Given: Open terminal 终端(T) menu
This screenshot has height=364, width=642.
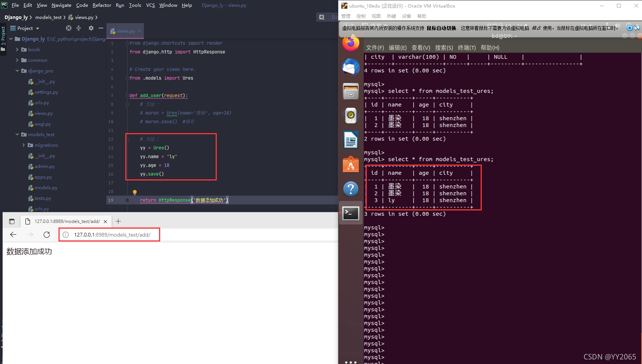Looking at the screenshot, I should [x=467, y=48].
